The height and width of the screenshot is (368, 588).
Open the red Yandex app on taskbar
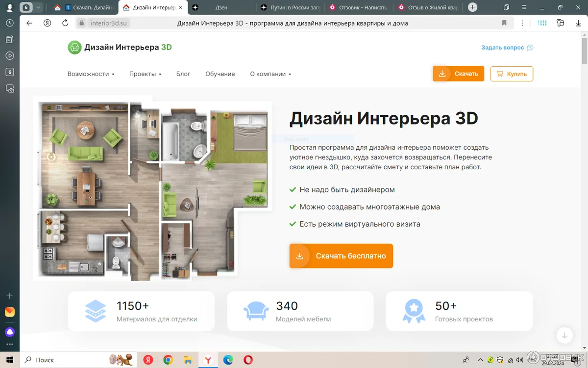[x=148, y=360]
